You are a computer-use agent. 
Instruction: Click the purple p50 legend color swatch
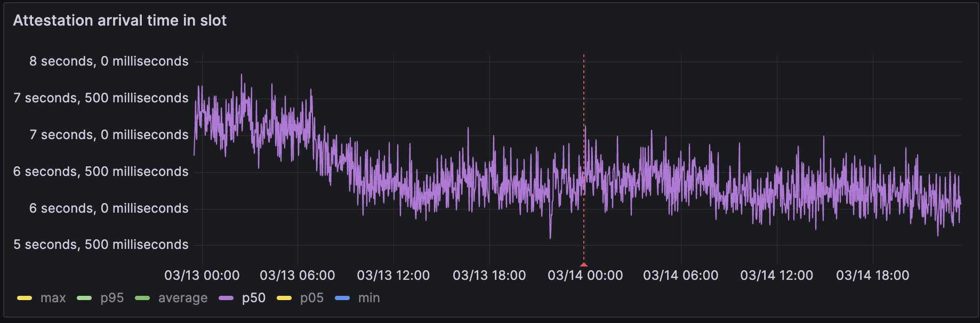click(x=226, y=298)
